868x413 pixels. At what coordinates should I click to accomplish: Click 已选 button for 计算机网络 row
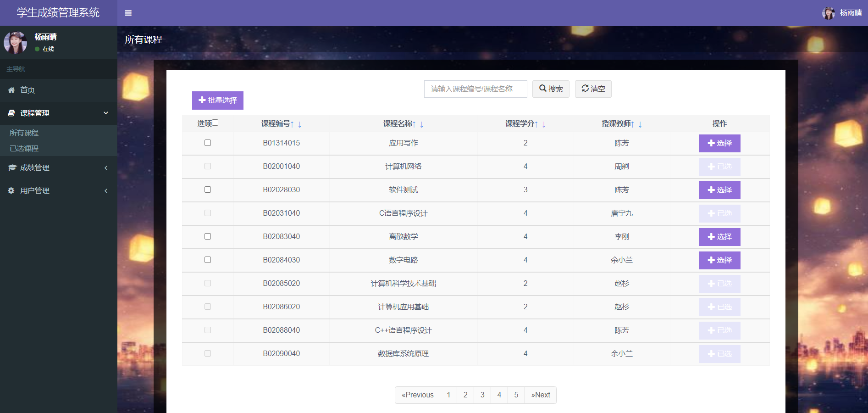click(x=719, y=167)
